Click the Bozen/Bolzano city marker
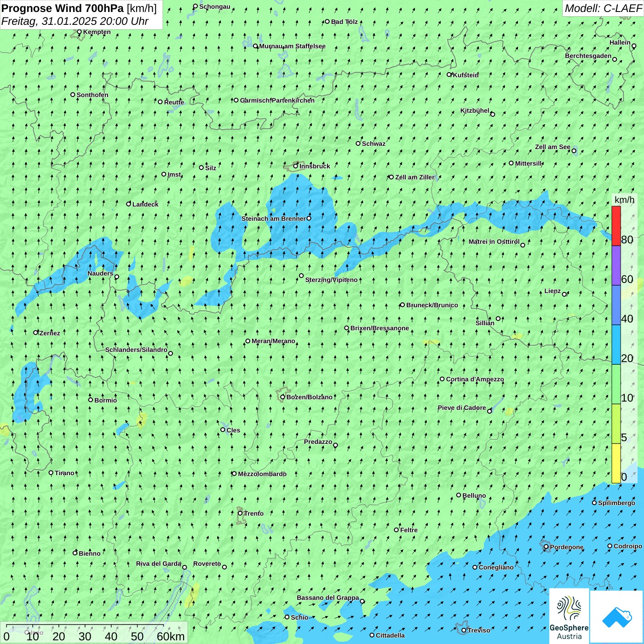 [282, 397]
